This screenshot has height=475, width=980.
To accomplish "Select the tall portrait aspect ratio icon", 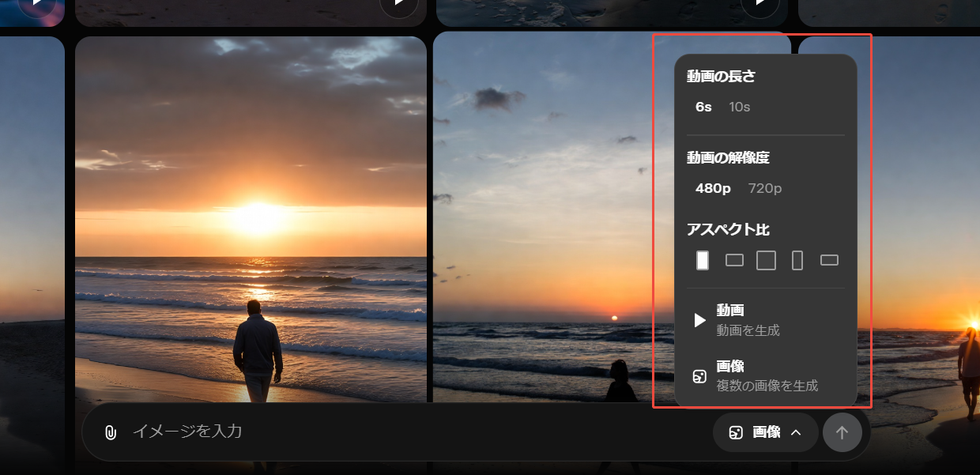I will [797, 260].
